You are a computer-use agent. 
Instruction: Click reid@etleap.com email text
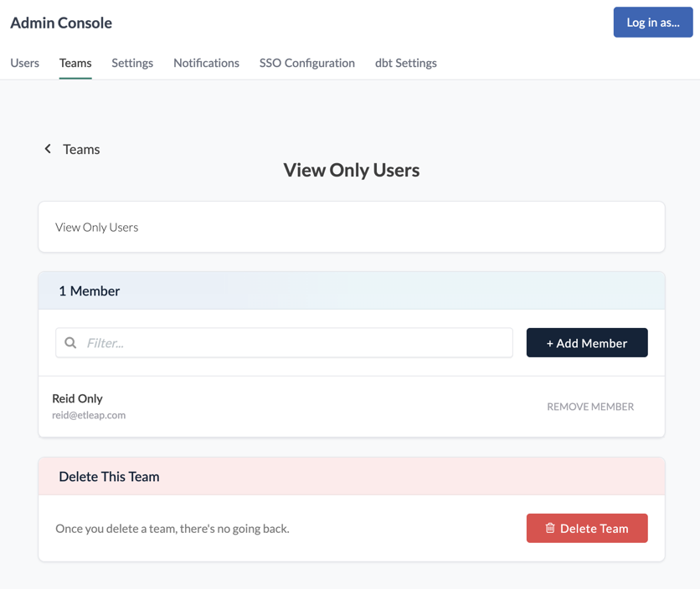pos(89,415)
